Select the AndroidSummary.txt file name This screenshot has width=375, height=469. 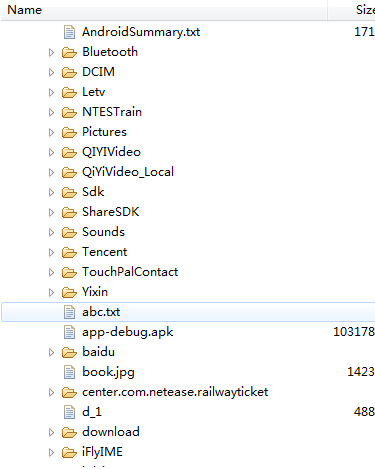141,32
